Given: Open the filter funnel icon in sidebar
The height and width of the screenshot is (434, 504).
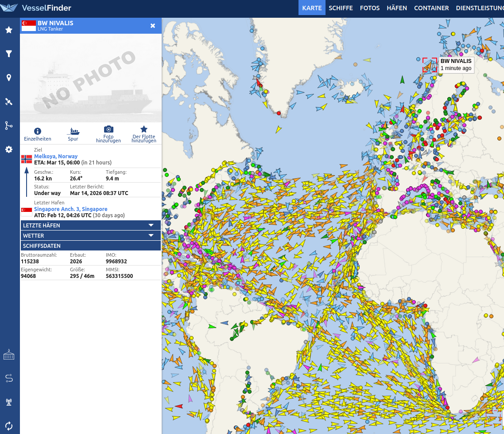Looking at the screenshot, I should (9, 54).
